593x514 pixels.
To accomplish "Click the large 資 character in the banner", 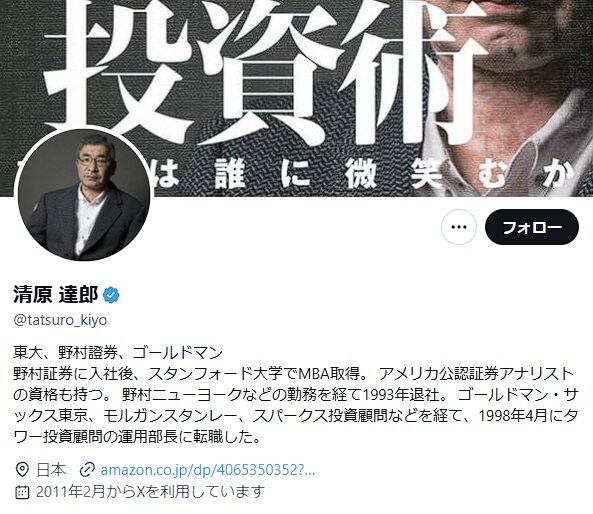I will point(270,72).
